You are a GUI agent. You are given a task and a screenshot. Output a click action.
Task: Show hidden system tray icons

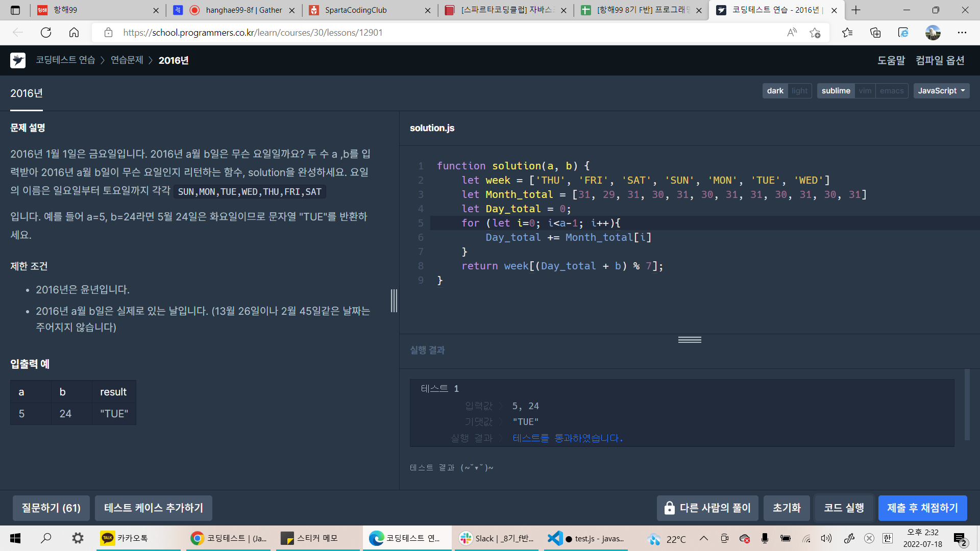703,538
